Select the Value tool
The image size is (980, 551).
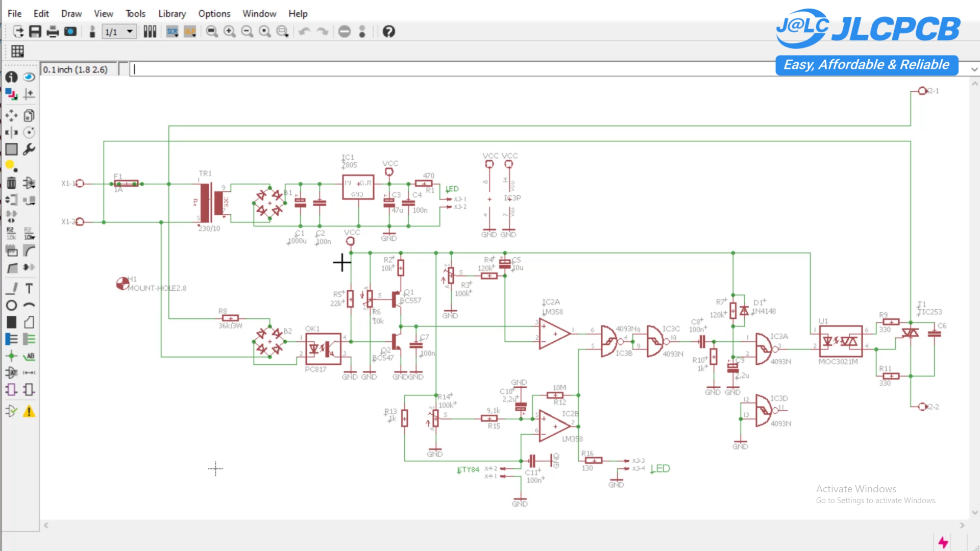[29, 234]
